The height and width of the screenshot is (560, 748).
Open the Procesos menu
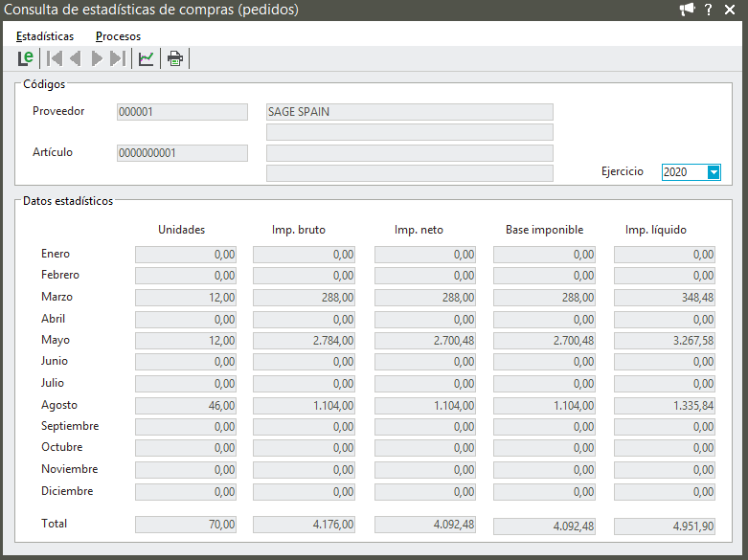pyautogui.click(x=119, y=36)
